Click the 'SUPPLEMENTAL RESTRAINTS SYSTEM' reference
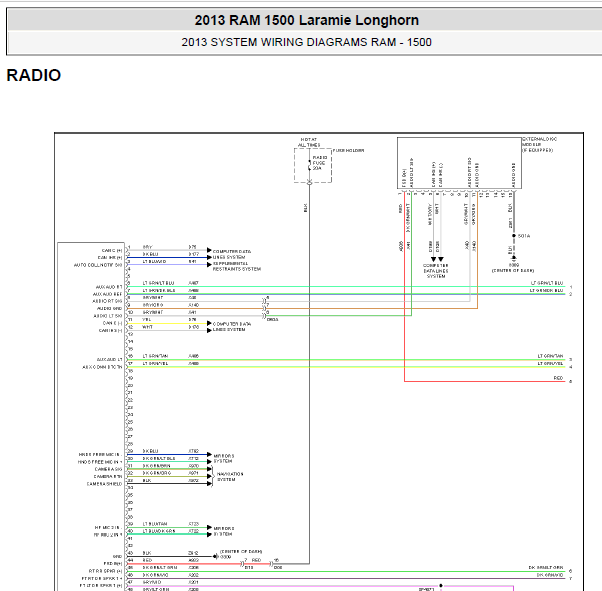 (236, 267)
